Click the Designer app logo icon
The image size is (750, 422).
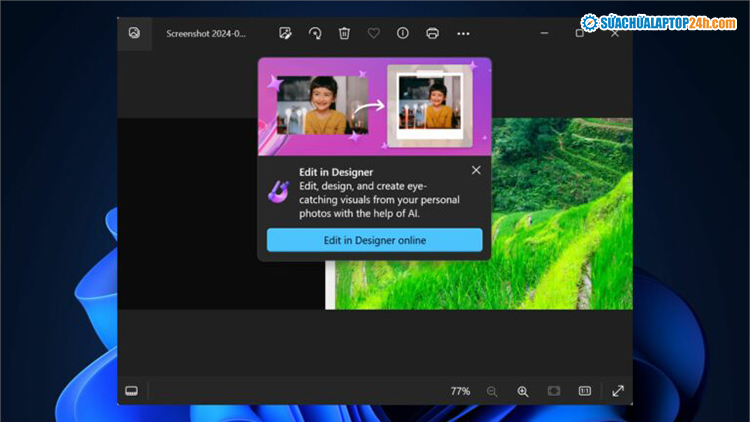click(278, 192)
